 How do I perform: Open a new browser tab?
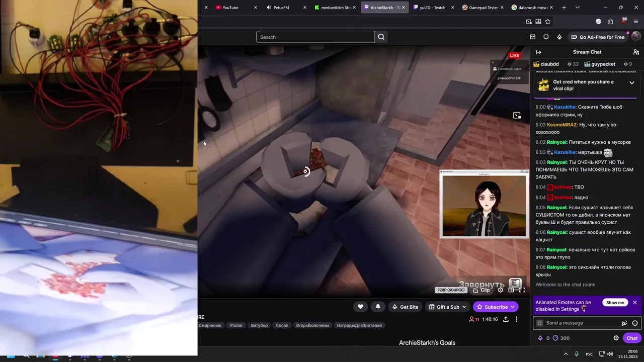click(x=564, y=8)
